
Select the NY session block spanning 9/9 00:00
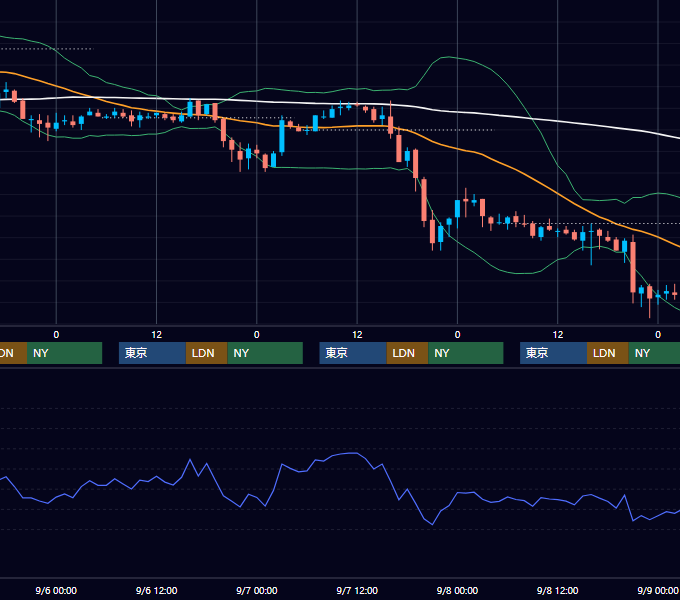[654, 353]
